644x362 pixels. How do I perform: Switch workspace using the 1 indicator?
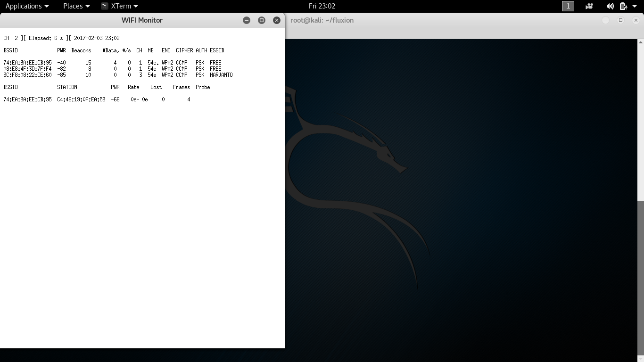tap(568, 6)
